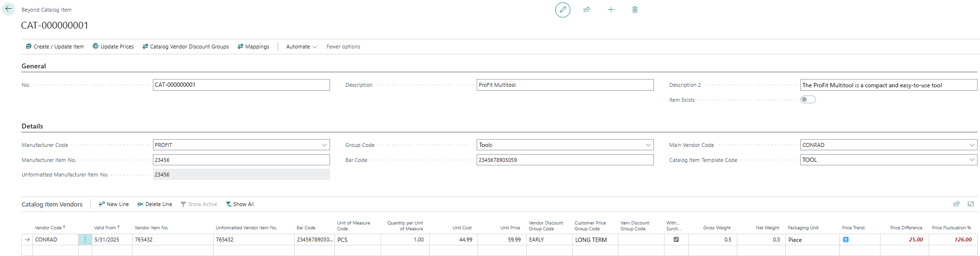Screen dimensions: 980x256
Task: Open the three-dot menu on CONRAD row
Action: pyautogui.click(x=85, y=240)
